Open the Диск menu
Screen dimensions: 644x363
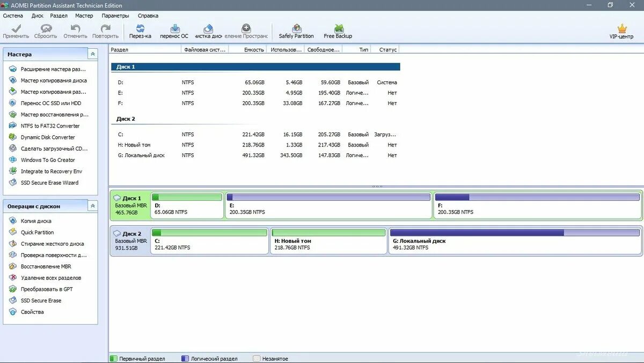pos(38,16)
